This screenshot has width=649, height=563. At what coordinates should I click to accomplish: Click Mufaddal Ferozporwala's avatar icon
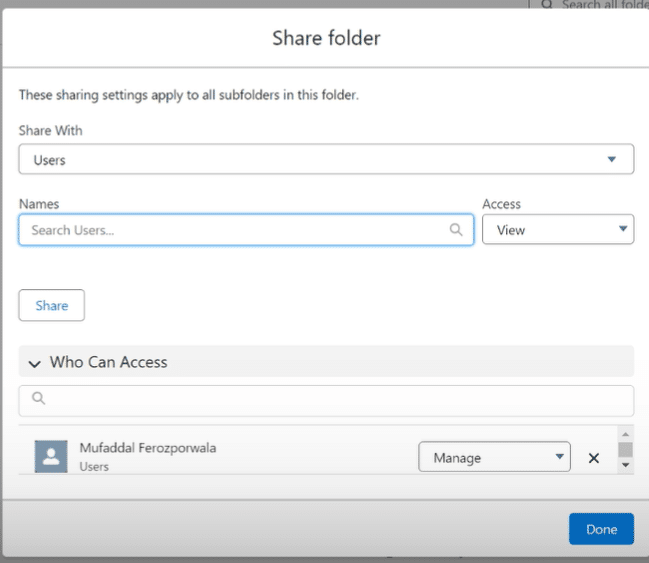(x=51, y=457)
